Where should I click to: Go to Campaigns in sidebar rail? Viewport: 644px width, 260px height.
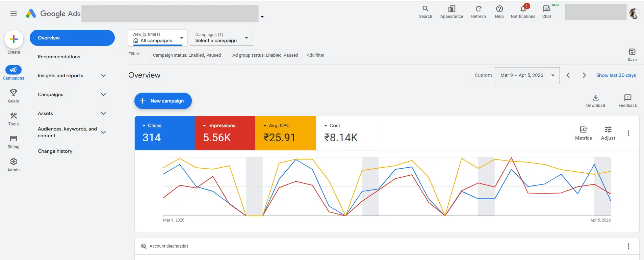14,73
